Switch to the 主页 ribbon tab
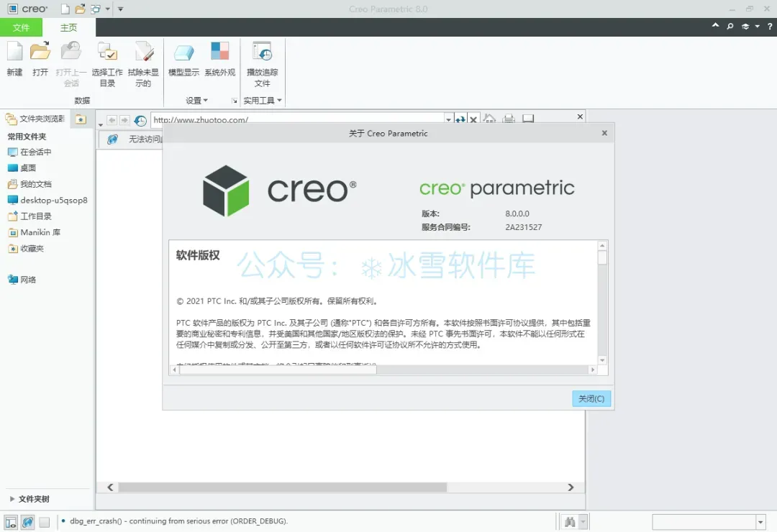 (x=69, y=27)
